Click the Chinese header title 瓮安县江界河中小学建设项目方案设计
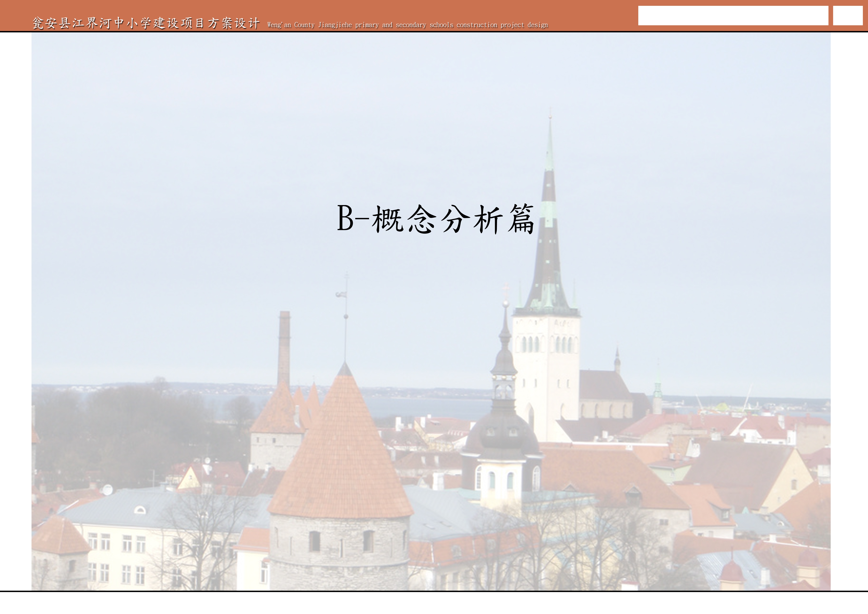The height and width of the screenshot is (614, 868). click(x=146, y=23)
